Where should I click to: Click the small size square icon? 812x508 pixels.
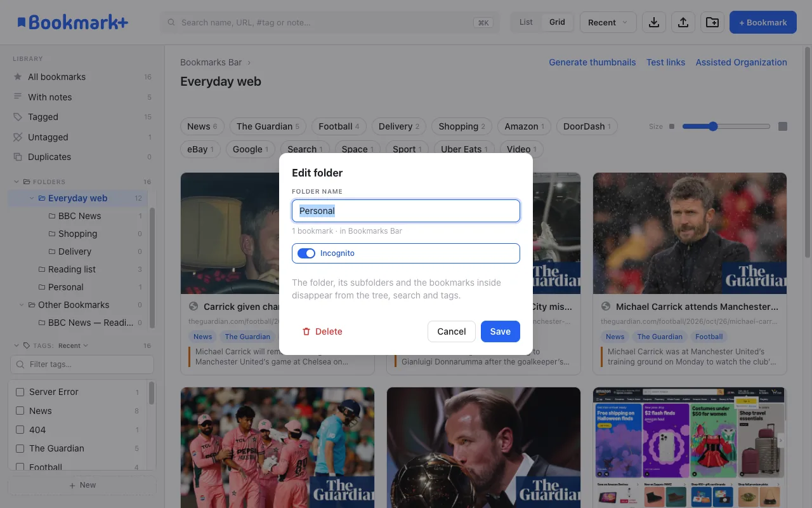(x=672, y=126)
